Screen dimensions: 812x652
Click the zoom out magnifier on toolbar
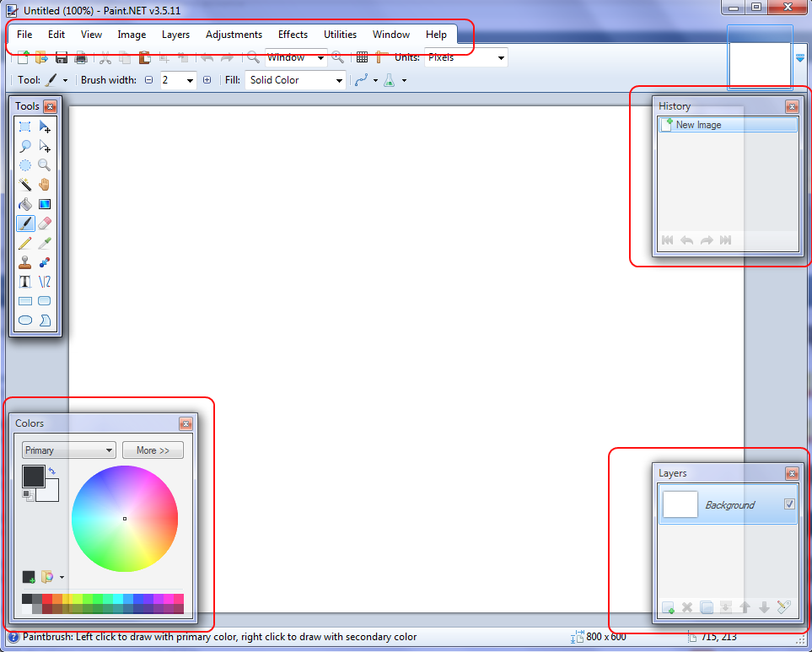coord(253,57)
